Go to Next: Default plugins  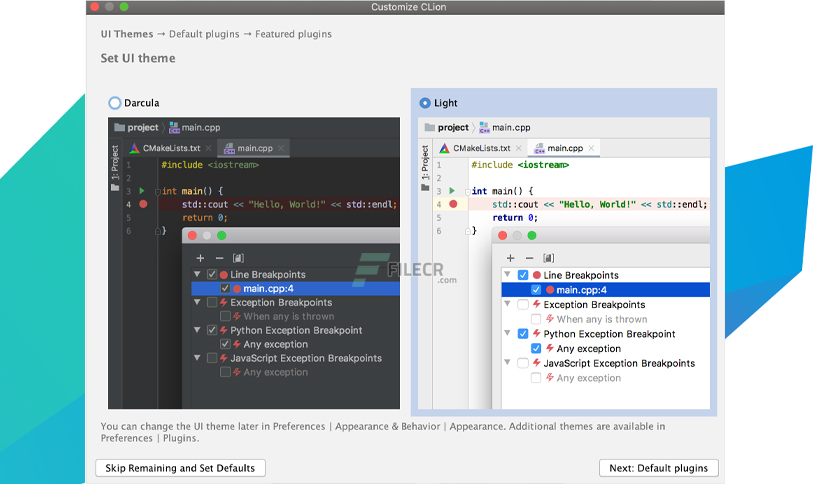click(658, 468)
